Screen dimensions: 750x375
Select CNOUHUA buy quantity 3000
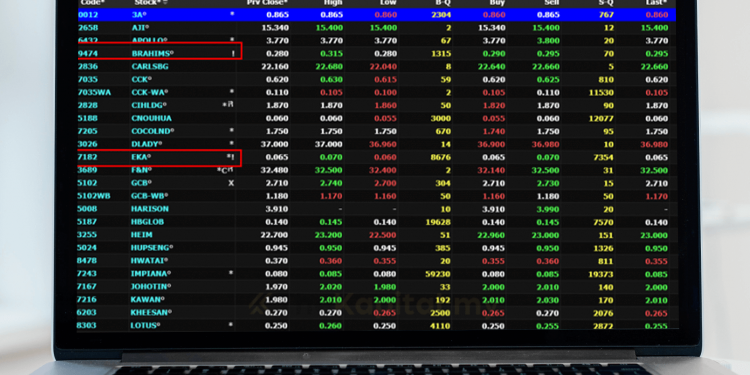(441, 118)
